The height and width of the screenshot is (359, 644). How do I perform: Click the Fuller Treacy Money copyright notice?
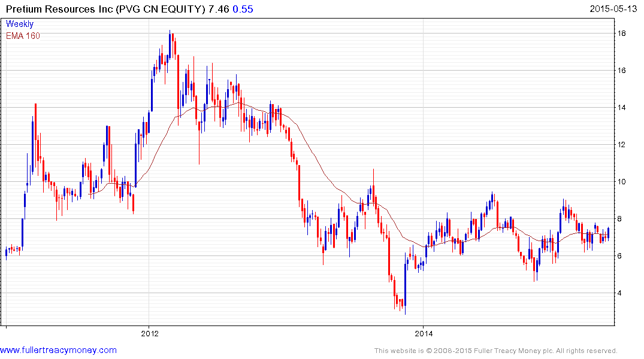[496, 351]
